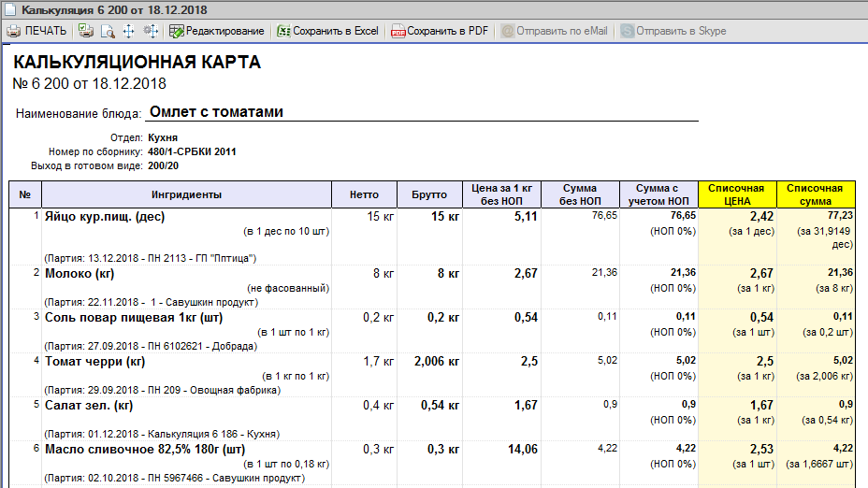Click the Брутто column header
Screen dimensions: 868x488
pyautogui.click(x=429, y=194)
